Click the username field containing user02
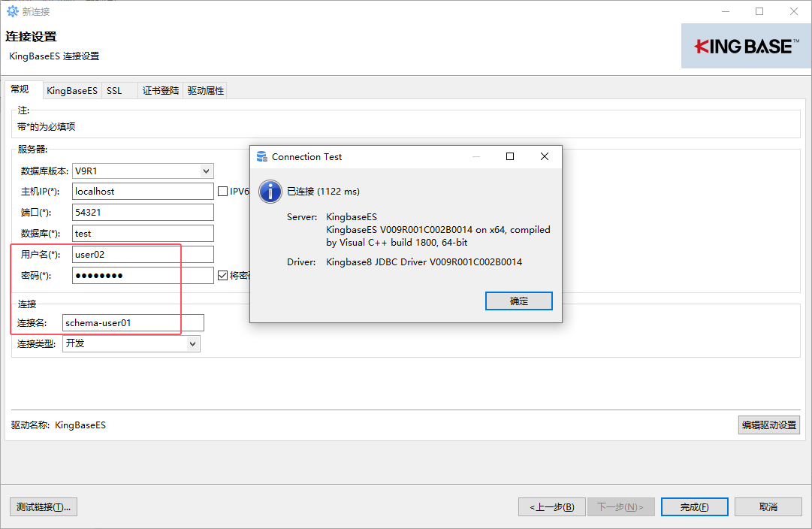 click(x=143, y=255)
